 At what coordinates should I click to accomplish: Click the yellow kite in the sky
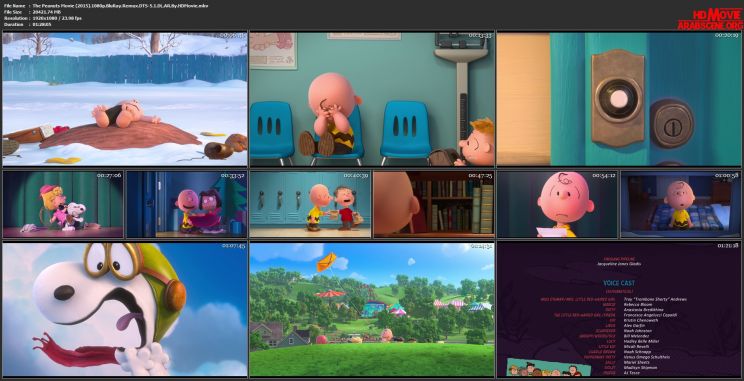326,261
